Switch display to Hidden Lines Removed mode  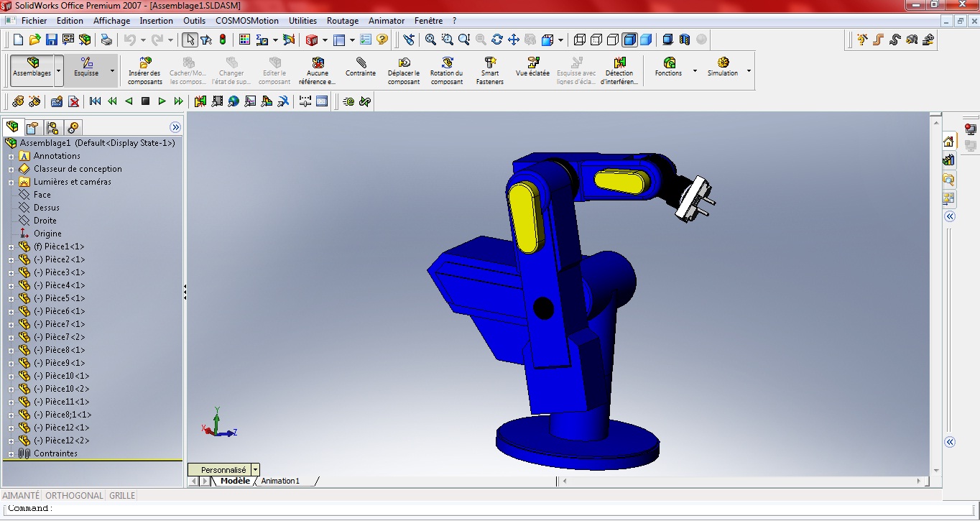point(613,40)
